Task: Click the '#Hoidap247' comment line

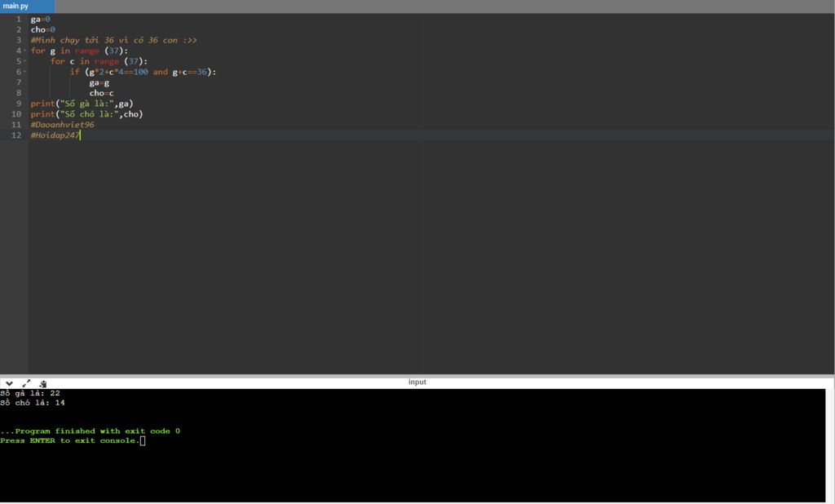Action: pyautogui.click(x=55, y=135)
